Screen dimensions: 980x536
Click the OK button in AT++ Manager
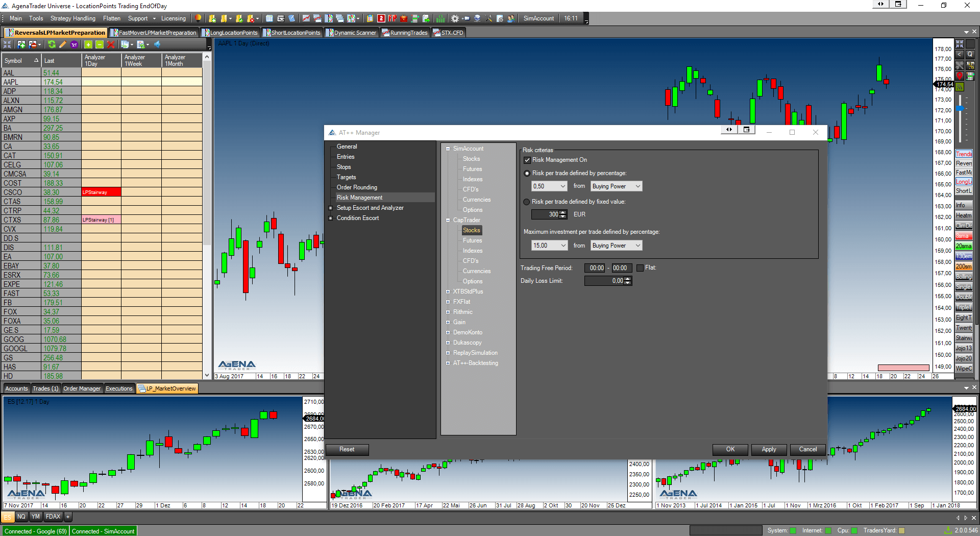click(x=730, y=450)
